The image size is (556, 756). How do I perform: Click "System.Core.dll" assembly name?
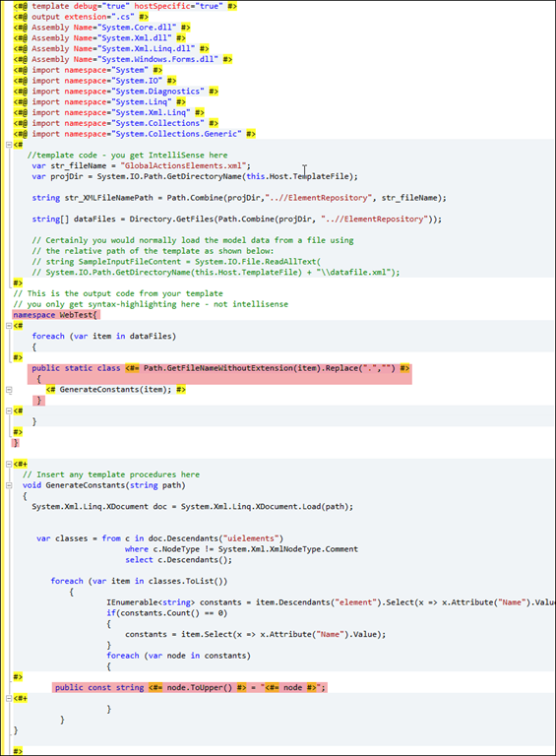click(137, 28)
